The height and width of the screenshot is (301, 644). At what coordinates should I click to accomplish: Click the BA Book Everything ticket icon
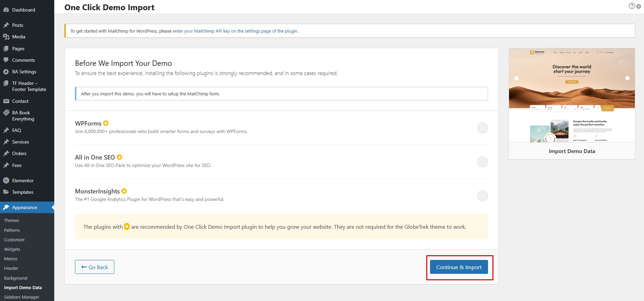6,113
